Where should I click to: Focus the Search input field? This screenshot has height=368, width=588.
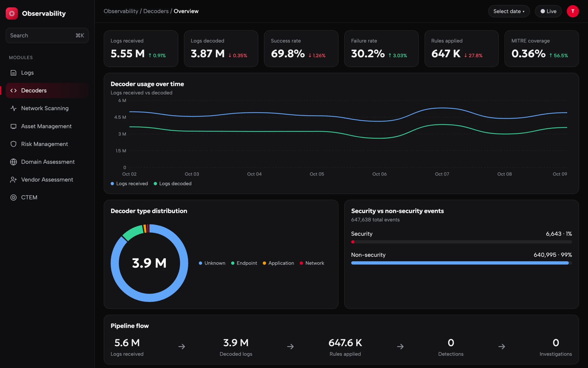point(47,36)
